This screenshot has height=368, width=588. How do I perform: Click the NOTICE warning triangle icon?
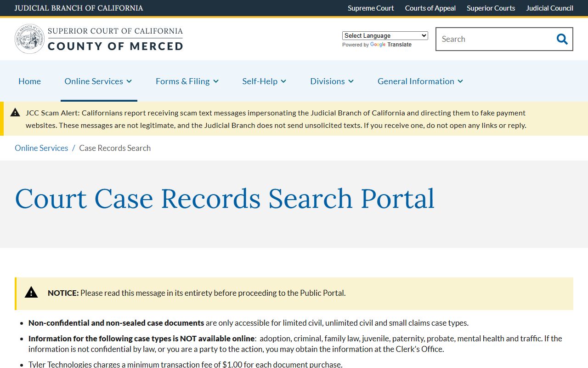(31, 292)
